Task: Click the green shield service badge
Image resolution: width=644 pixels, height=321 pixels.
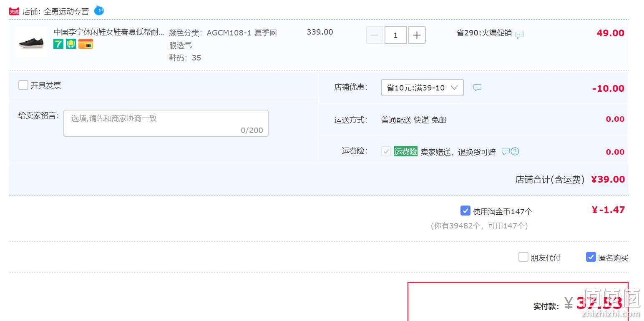Action: pyautogui.click(x=71, y=44)
